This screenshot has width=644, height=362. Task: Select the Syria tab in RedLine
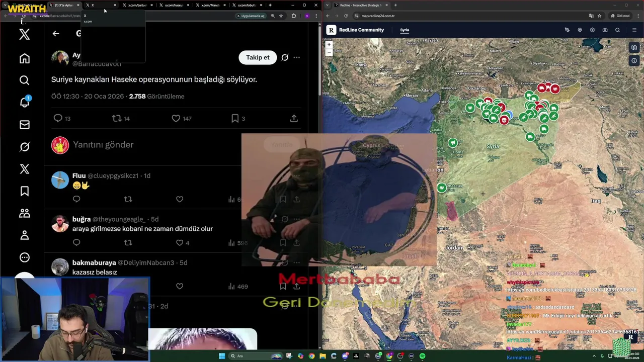coord(405,30)
